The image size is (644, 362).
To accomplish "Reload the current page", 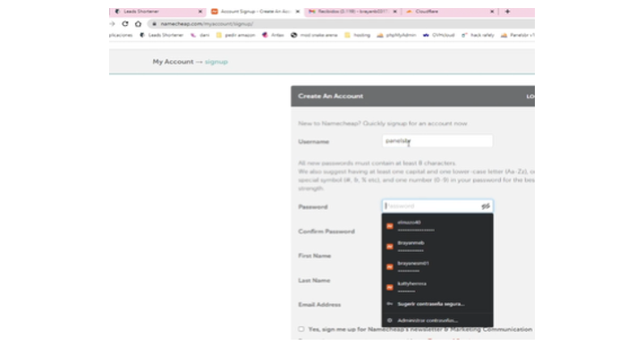I will click(x=125, y=24).
